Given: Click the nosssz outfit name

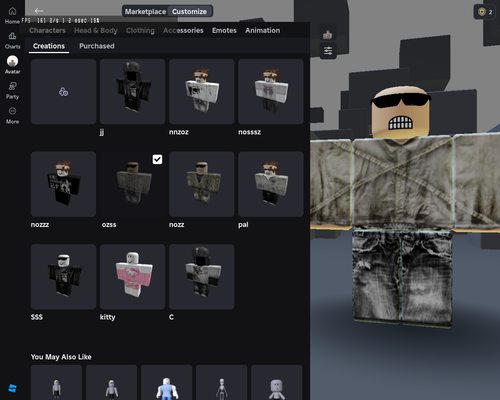Looking at the screenshot, I should [x=249, y=132].
